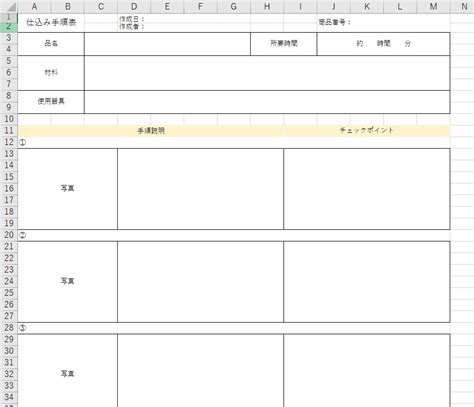474x407 pixels.
Task: Click the ① step number cell
Action: click(23, 142)
